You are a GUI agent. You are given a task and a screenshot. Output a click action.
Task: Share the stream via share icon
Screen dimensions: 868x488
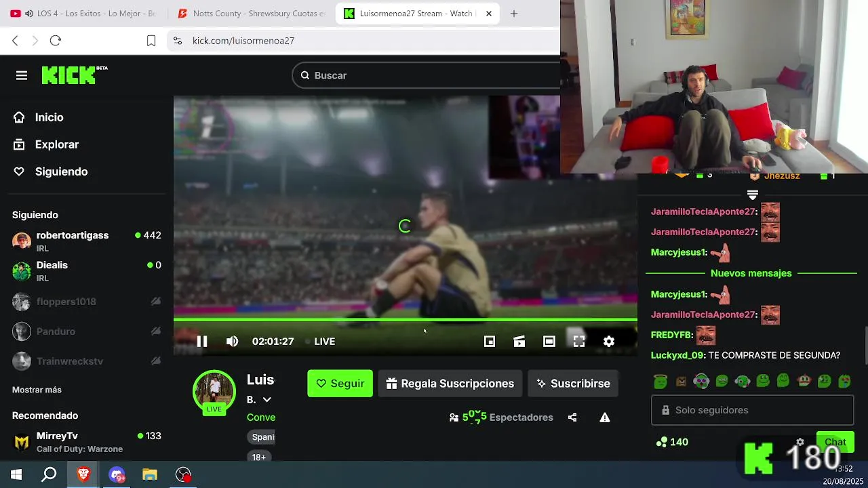[x=572, y=418]
